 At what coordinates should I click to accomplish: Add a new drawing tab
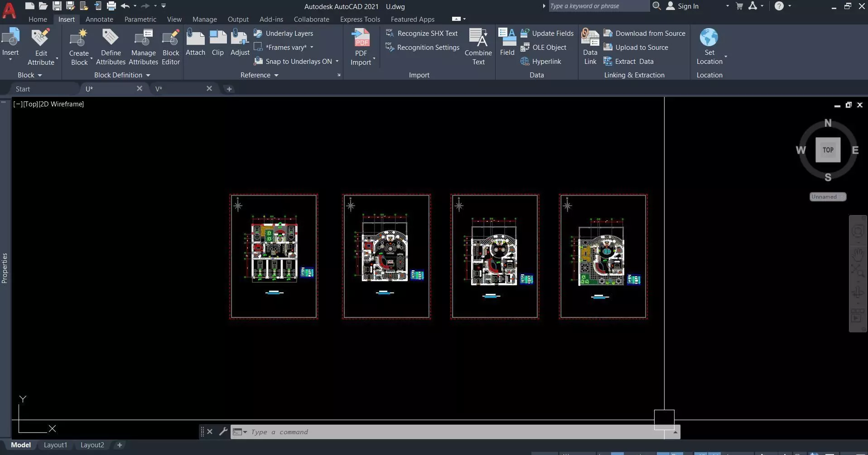(229, 89)
